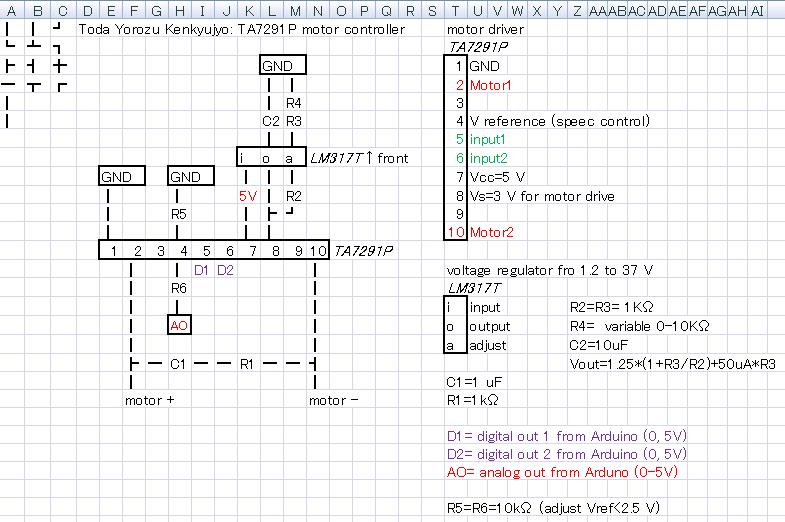Click 'D1= digital out 1 from Arduino' line
The image size is (785, 522).
tap(566, 436)
